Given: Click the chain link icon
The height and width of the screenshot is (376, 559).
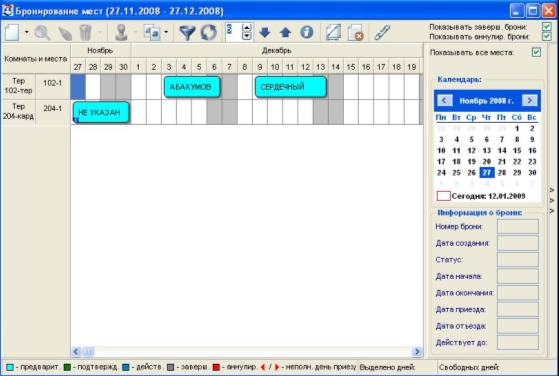Looking at the screenshot, I should [x=382, y=32].
